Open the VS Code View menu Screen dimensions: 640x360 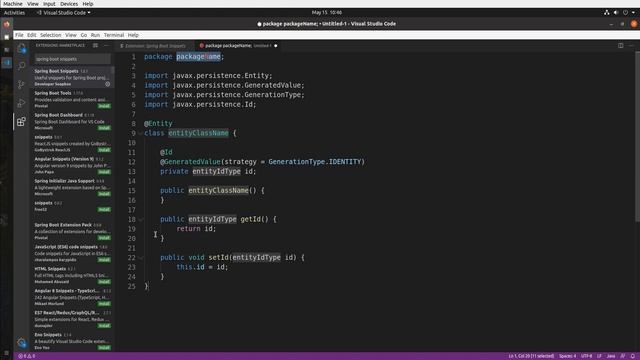(x=71, y=35)
